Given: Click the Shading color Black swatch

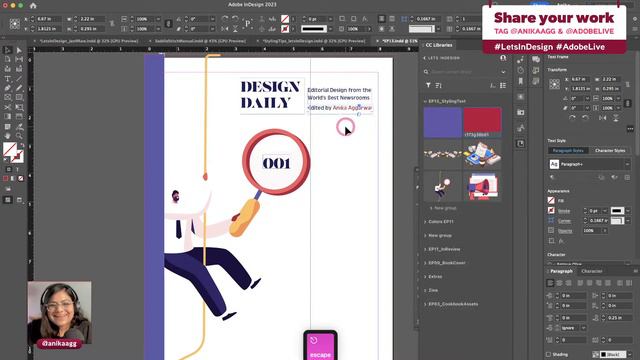Looking at the screenshot, I should click(x=613, y=354).
